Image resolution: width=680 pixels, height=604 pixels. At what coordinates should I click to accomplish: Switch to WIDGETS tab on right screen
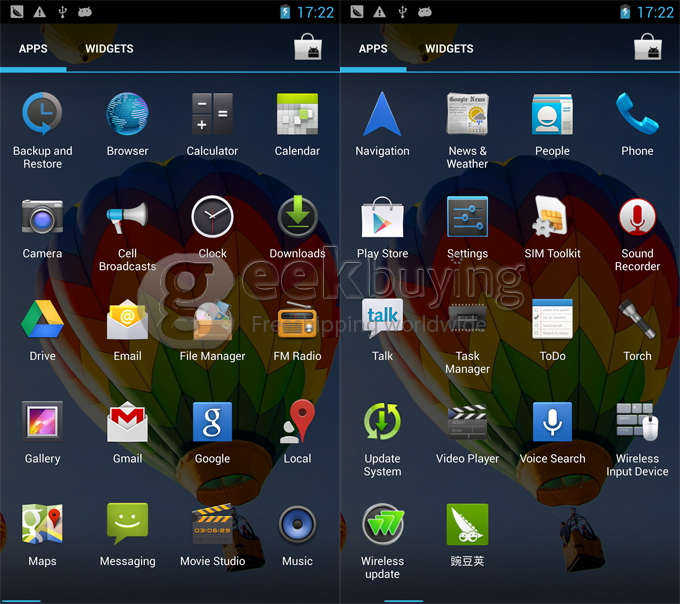(449, 49)
